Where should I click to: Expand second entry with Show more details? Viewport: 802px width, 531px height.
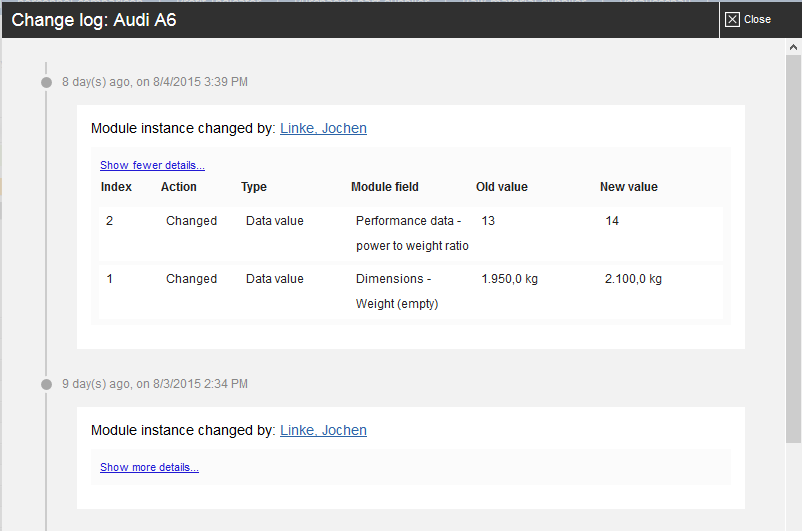(x=149, y=467)
